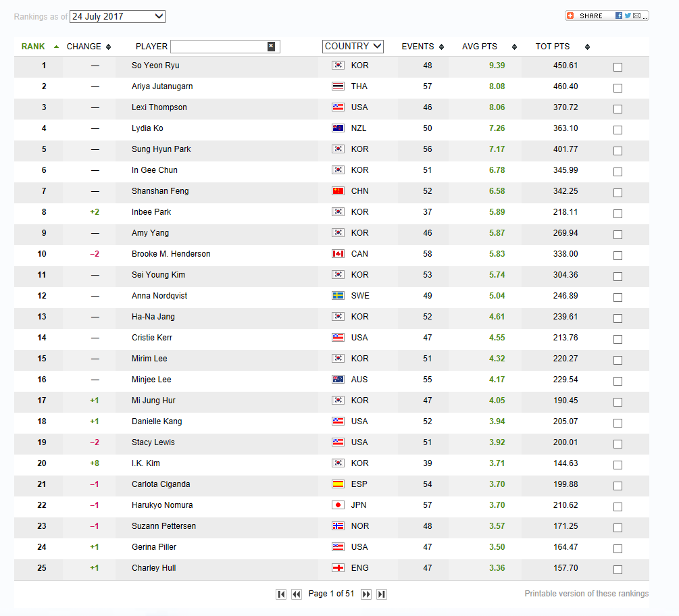Open Stacy Lewis's player name
Screen dimensions: 679x616
click(153, 442)
